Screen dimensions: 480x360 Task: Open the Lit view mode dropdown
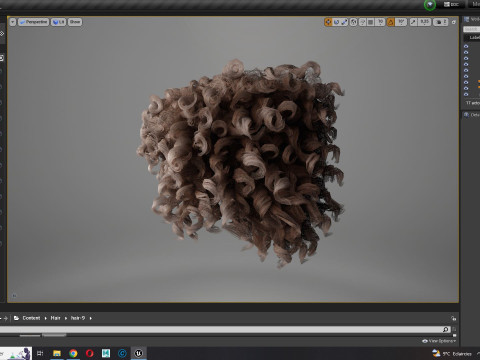tap(58, 22)
